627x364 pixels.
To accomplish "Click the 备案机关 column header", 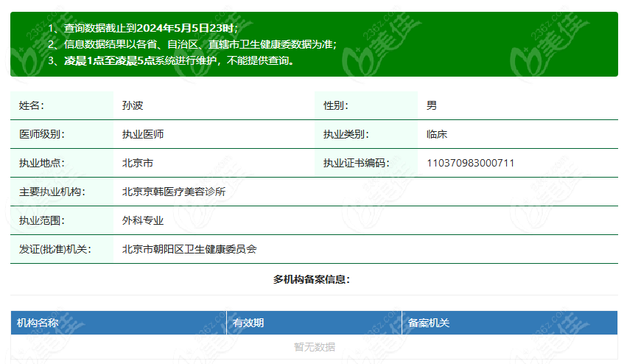I will click(x=510, y=323).
